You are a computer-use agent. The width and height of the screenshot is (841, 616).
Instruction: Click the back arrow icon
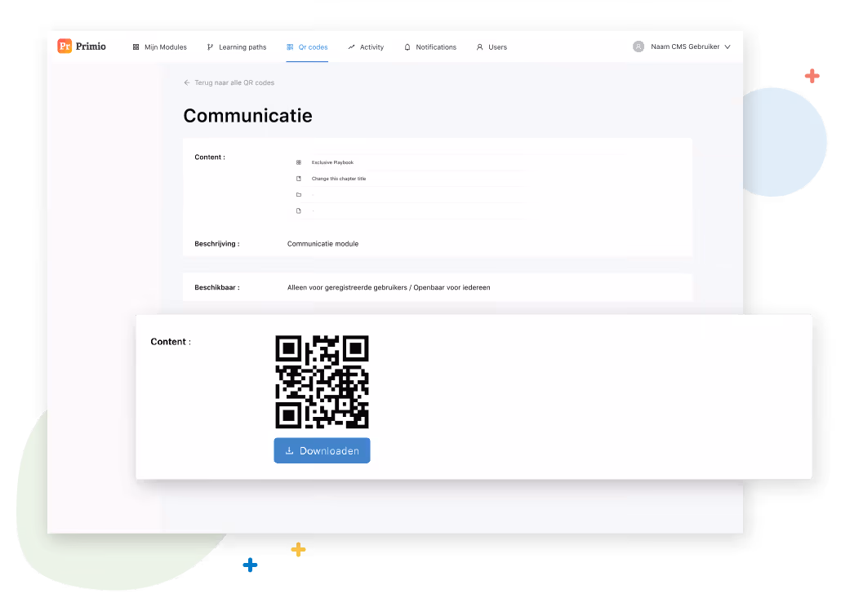pyautogui.click(x=187, y=82)
